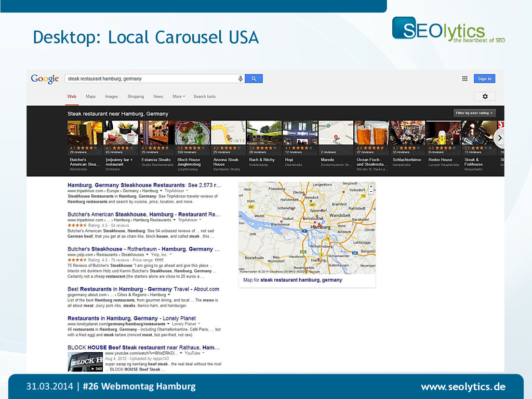
Task: Click the map zoom-out minus button
Action: click(x=371, y=192)
